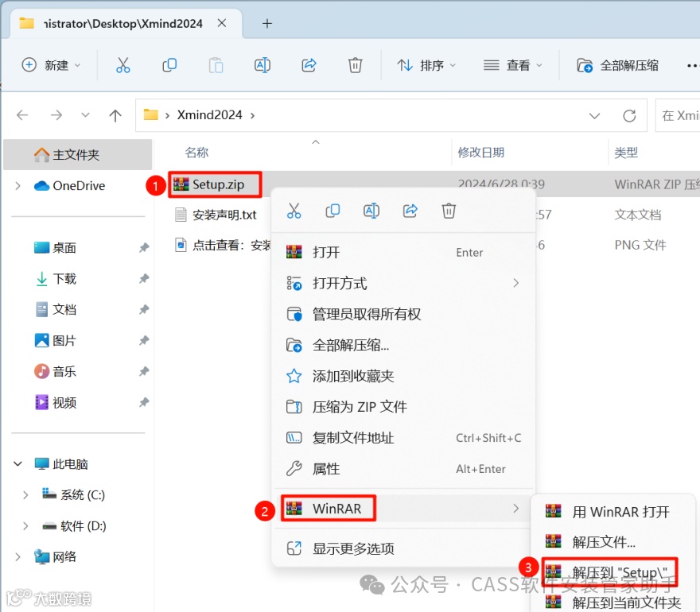Choose 压缩为 ZIP 文件
Viewport: 700px width, 612px height.
tap(403, 407)
